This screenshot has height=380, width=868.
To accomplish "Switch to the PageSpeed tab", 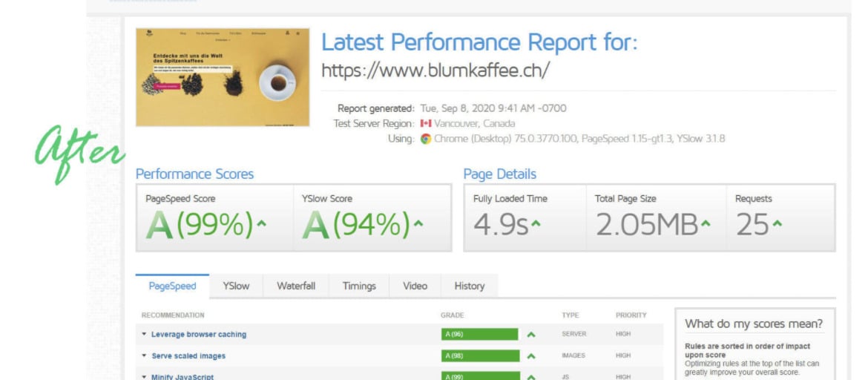I will [172, 286].
